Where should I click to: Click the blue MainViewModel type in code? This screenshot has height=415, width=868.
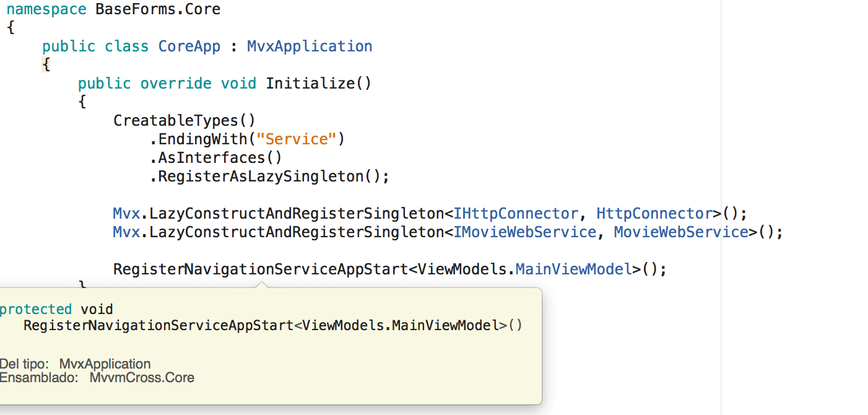pyautogui.click(x=573, y=270)
